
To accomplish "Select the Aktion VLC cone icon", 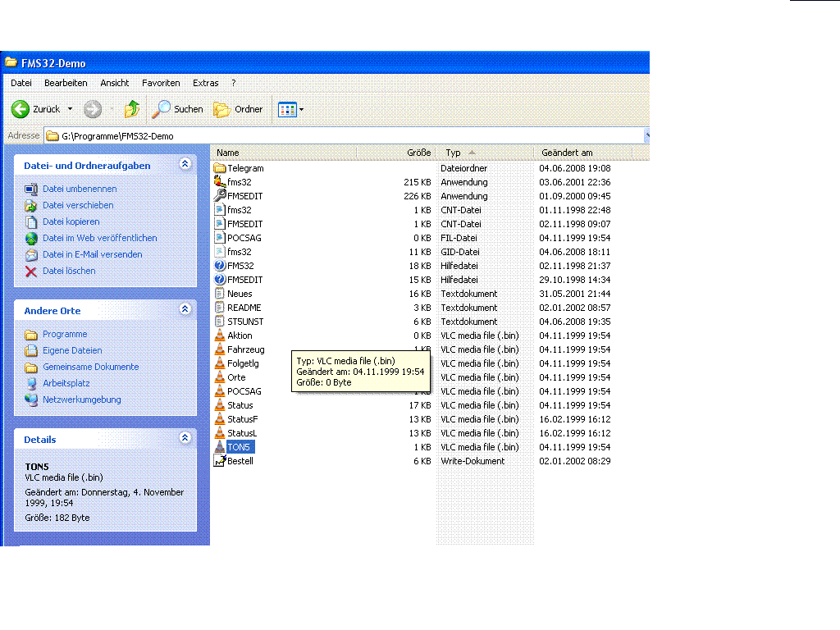I will pyautogui.click(x=220, y=336).
